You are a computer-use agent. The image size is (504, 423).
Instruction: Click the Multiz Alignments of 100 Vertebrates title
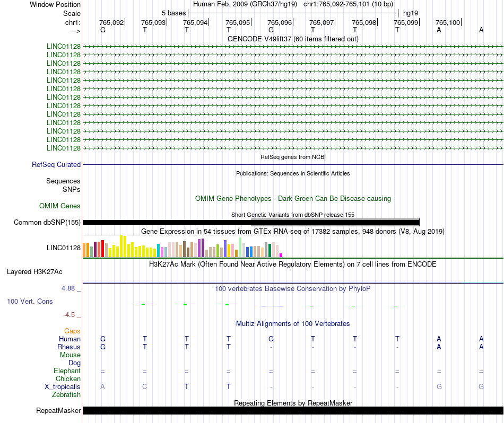(293, 323)
